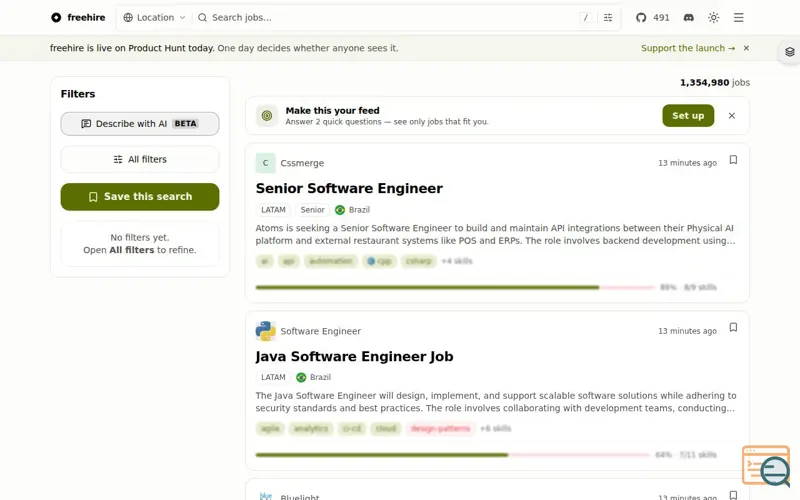800x500 pixels.
Task: Click the Set up button
Action: point(688,116)
